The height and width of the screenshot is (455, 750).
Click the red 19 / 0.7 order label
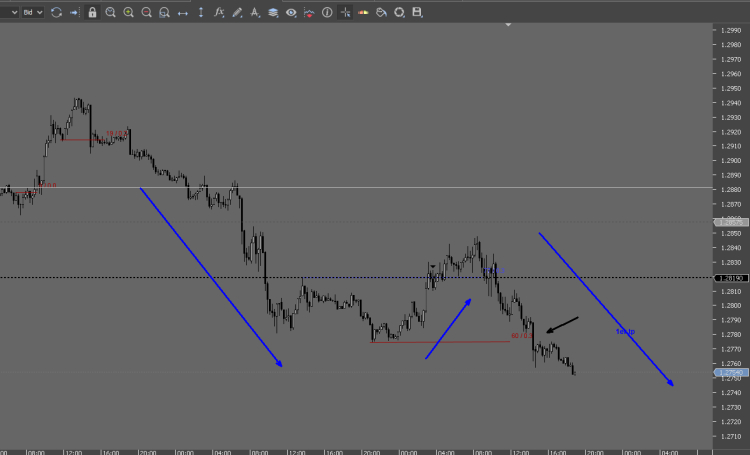click(x=117, y=133)
